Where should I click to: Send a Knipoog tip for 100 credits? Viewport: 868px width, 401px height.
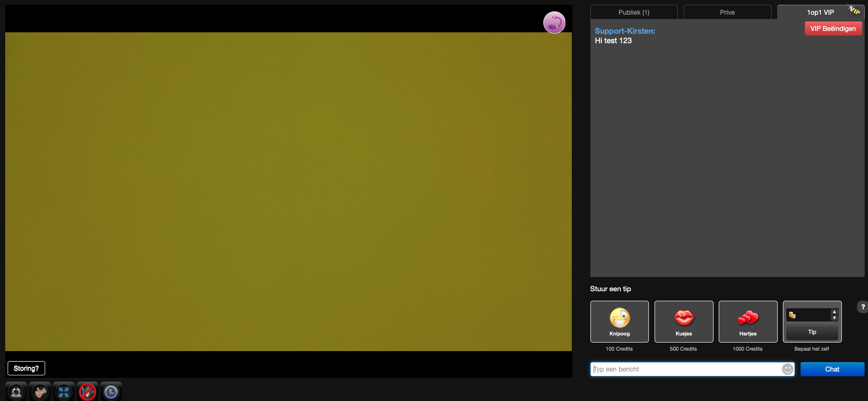[619, 322]
